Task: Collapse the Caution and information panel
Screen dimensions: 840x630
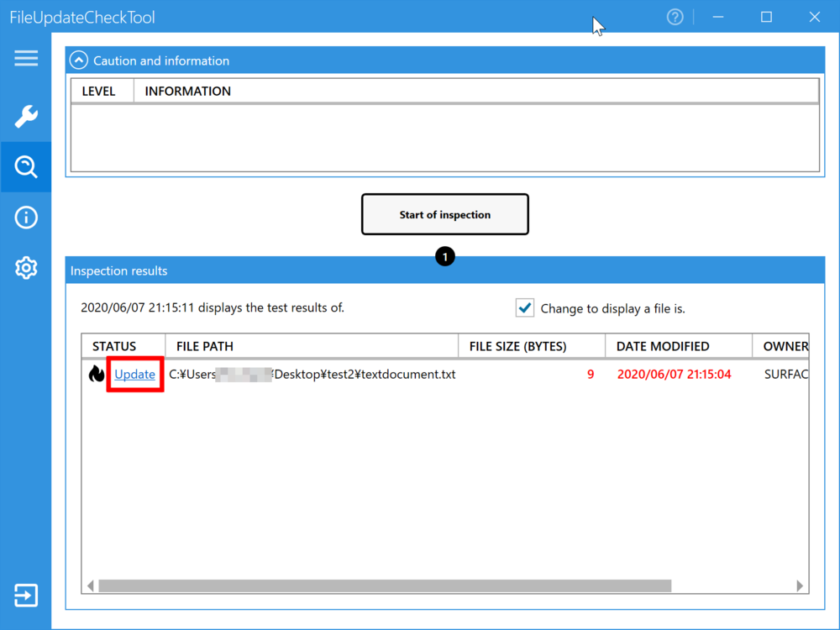Action: (x=79, y=60)
